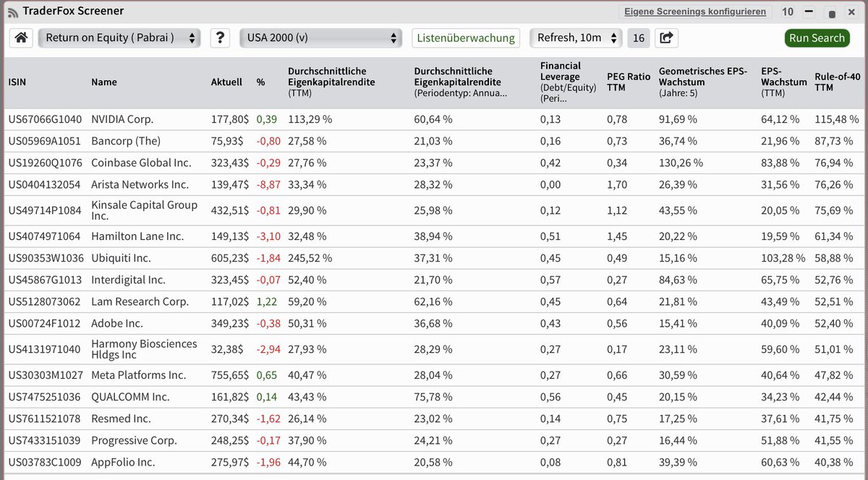Click the Listenüberwachung button
Screen dimensions: 868x480
pos(466,38)
